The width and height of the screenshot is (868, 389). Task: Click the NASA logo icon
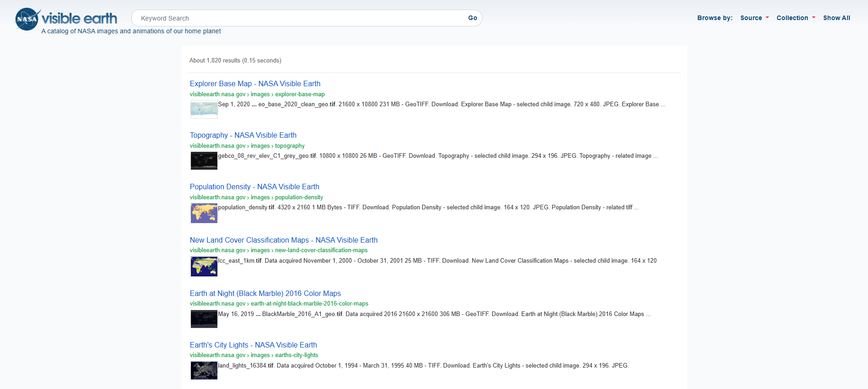pyautogui.click(x=27, y=19)
